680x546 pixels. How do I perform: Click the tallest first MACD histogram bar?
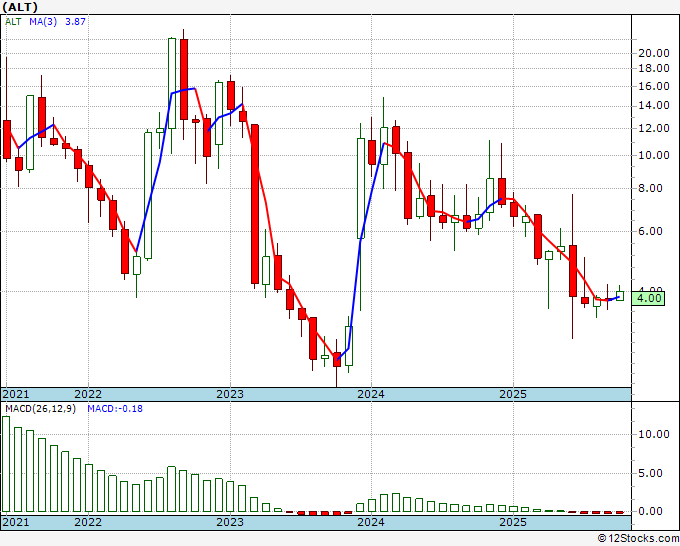click(6, 464)
